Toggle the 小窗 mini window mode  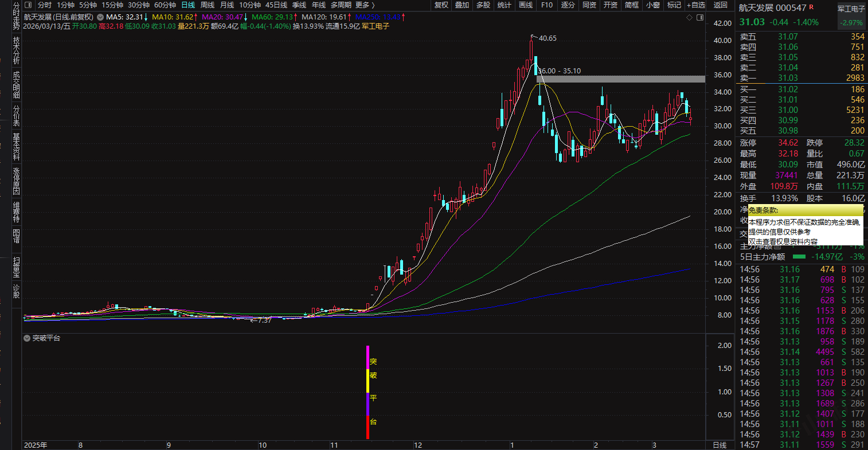[x=652, y=5]
